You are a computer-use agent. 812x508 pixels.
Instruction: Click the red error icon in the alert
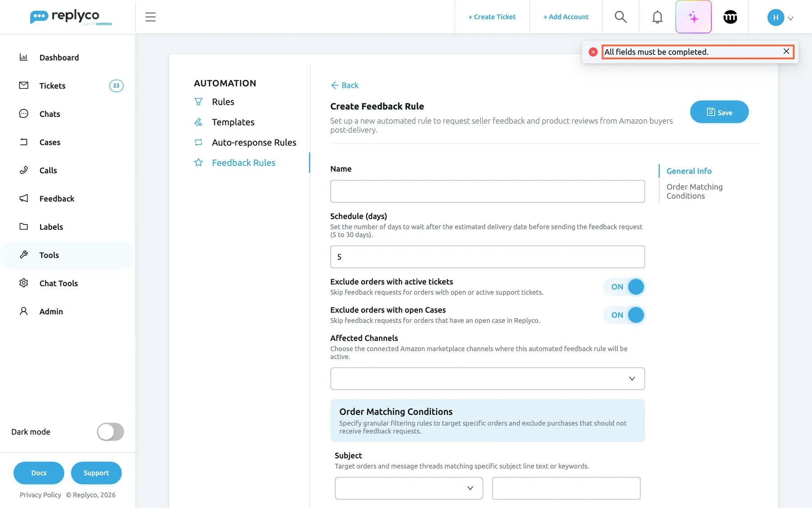point(593,52)
